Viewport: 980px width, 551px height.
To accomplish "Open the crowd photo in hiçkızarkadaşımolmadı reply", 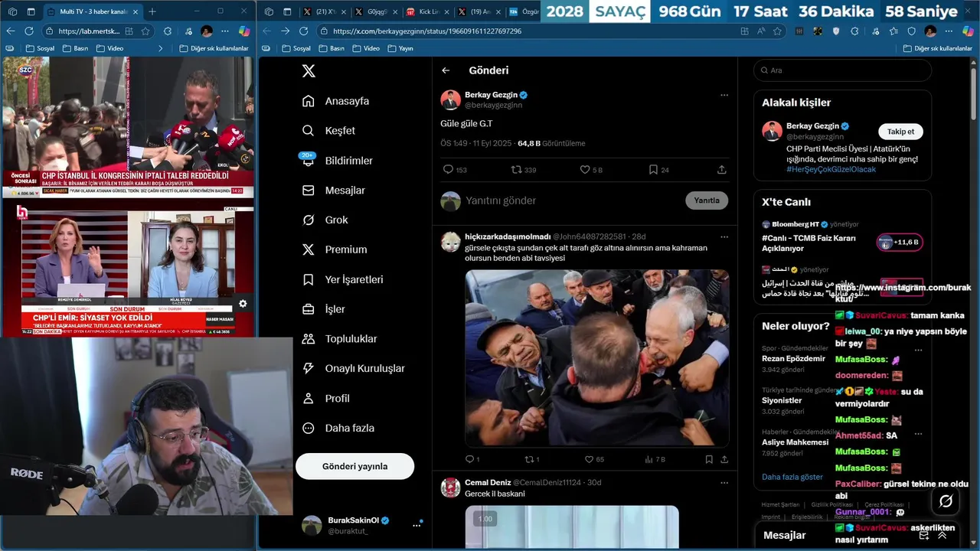I will (x=597, y=358).
